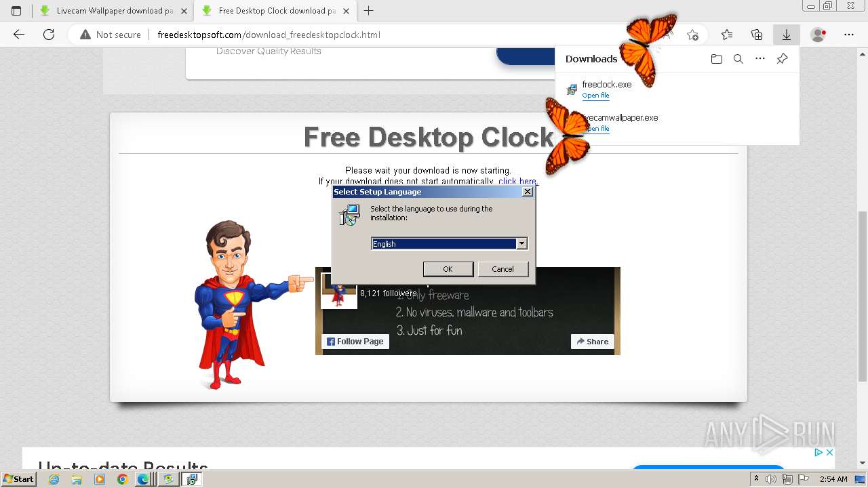Viewport: 868px width, 488px height.
Task: Click the taskbar clock 2:54 AM
Action: coord(833,479)
